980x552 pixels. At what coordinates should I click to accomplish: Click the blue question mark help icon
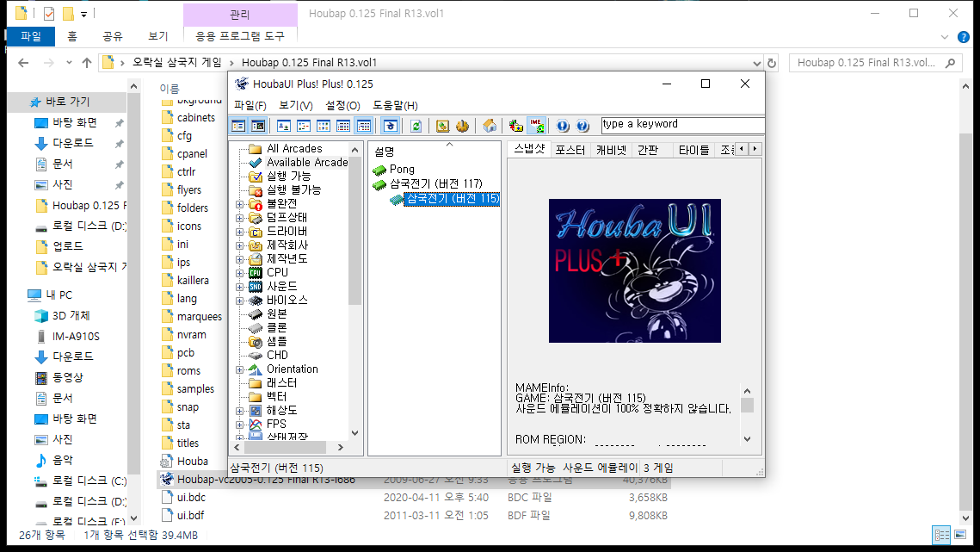(582, 126)
